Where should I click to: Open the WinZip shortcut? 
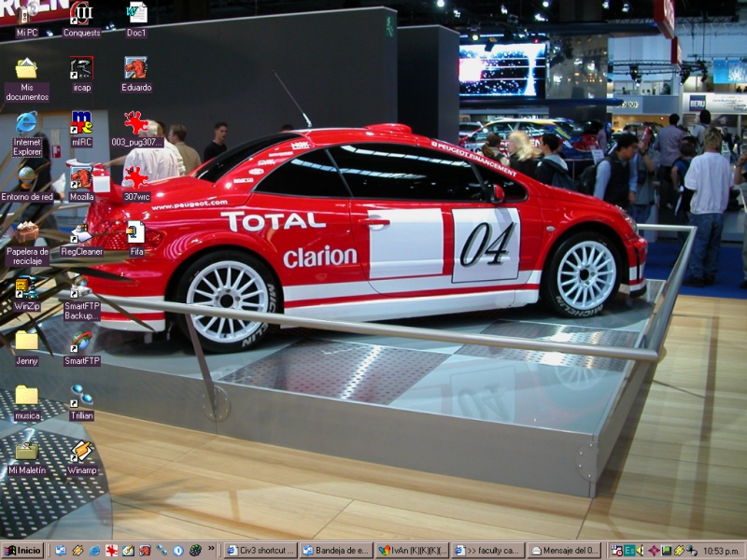tap(26, 287)
